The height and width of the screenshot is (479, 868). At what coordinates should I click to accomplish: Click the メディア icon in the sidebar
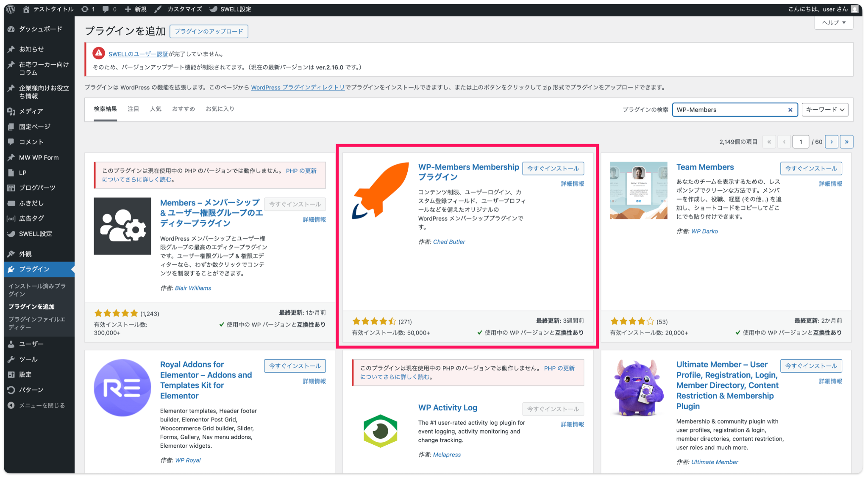click(x=11, y=111)
